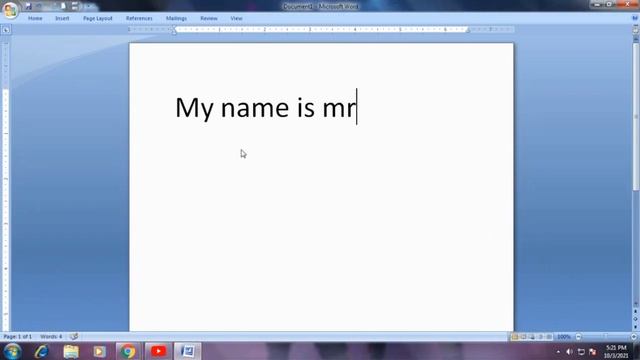640x360 pixels.
Task: Click the Save icon in Quick Access Toolbar
Action: pyautogui.click(x=28, y=6)
